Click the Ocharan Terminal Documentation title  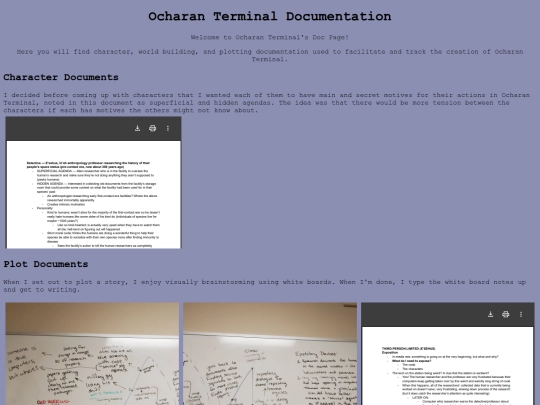270,16
